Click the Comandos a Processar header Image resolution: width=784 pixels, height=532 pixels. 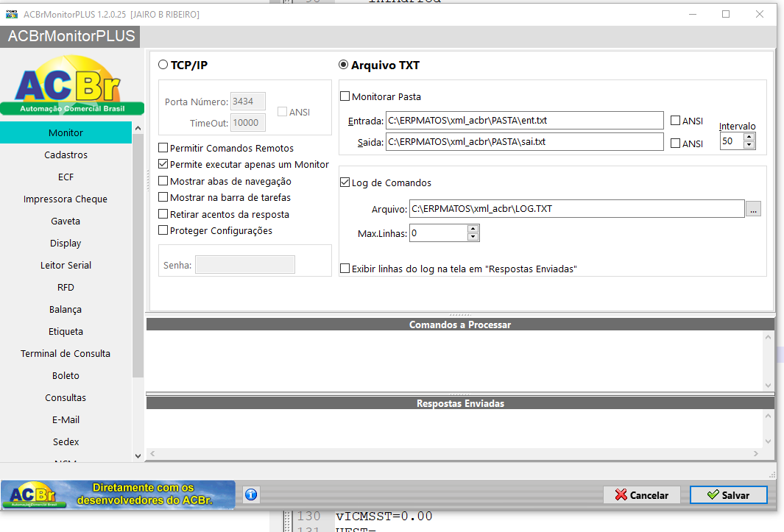click(460, 324)
